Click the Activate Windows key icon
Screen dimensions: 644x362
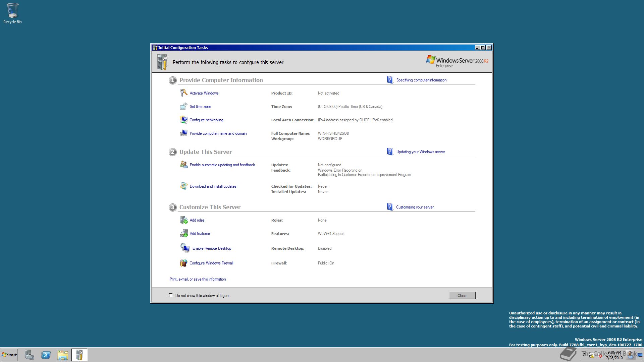183,93
